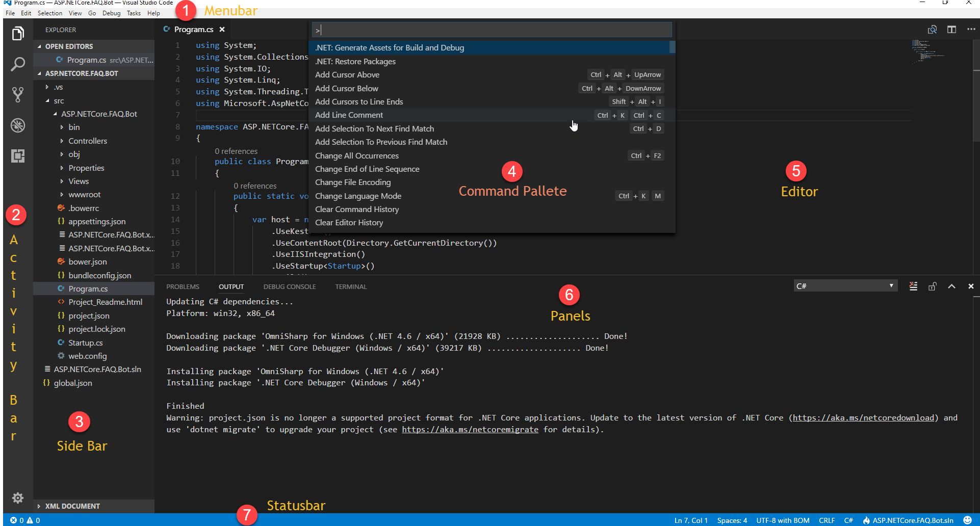Open the C# output channel dropdown
Viewport: 980px width, 526px height.
[x=845, y=286]
